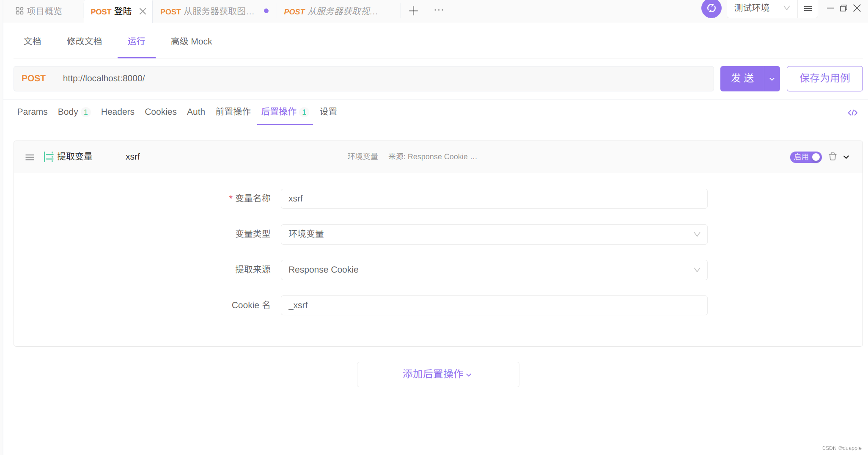Switch to POST 从服务器获取视 tab
This screenshot has width=868, height=455.
pos(331,11)
